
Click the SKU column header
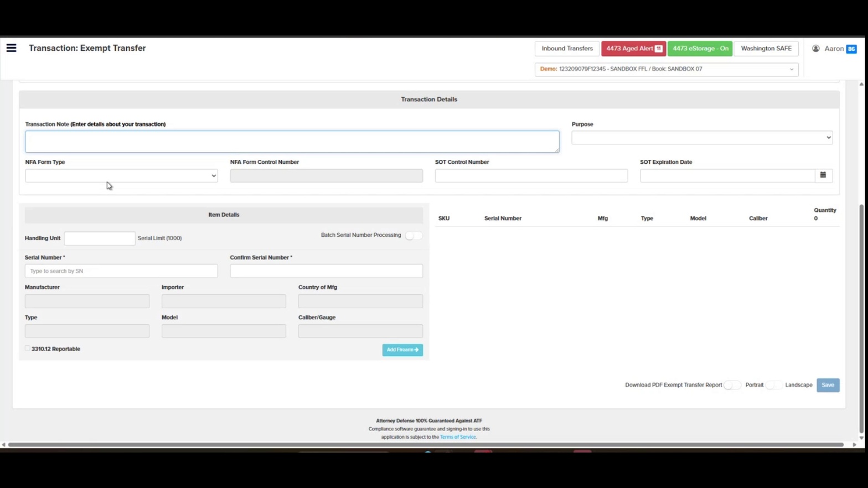(444, 219)
